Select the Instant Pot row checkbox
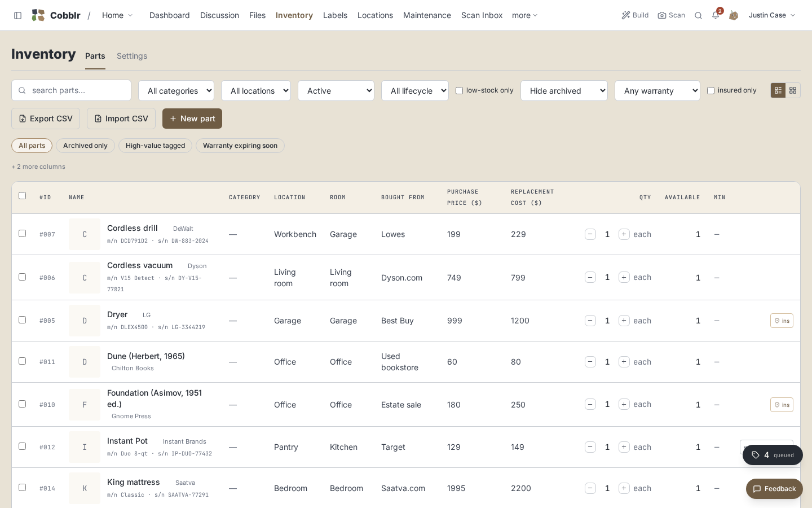The image size is (812, 508). coord(23,446)
